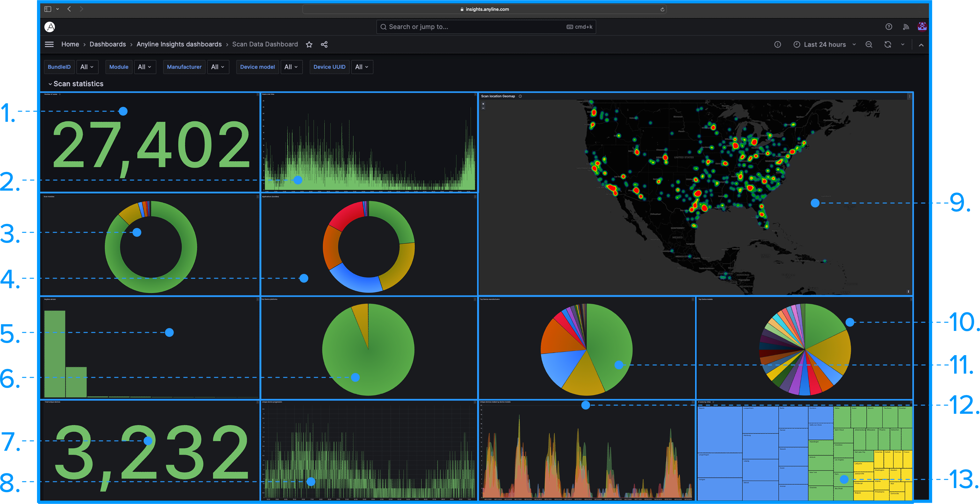The height and width of the screenshot is (504, 980).
Task: Open the Manufacturer All dropdown
Action: point(218,67)
